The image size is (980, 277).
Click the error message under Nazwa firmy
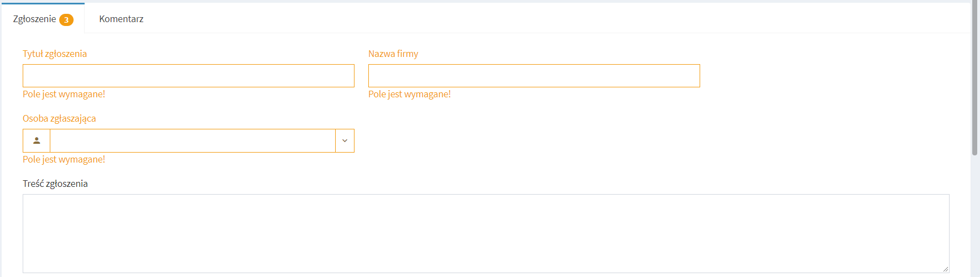[x=410, y=94]
